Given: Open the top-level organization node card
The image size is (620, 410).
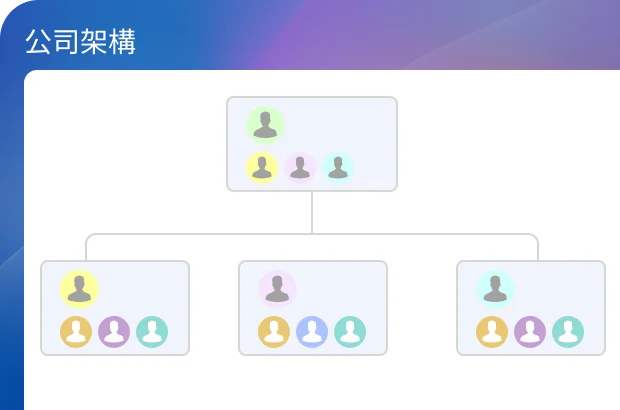Looking at the screenshot, I should [312, 144].
